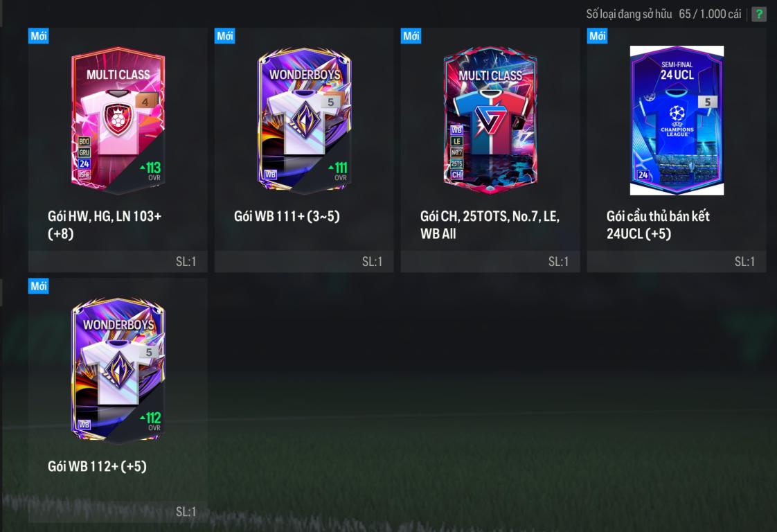Click the Mới badge on the WB 112+ pack
The height and width of the screenshot is (532, 777).
pyautogui.click(x=38, y=286)
